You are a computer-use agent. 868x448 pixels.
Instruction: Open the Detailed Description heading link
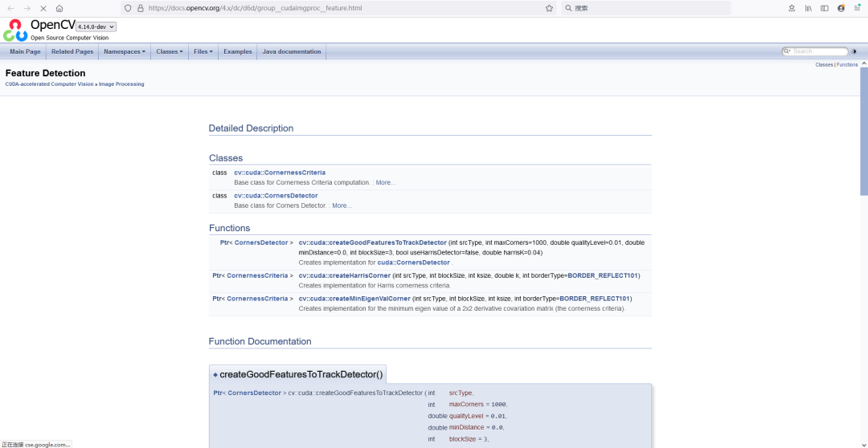(251, 128)
